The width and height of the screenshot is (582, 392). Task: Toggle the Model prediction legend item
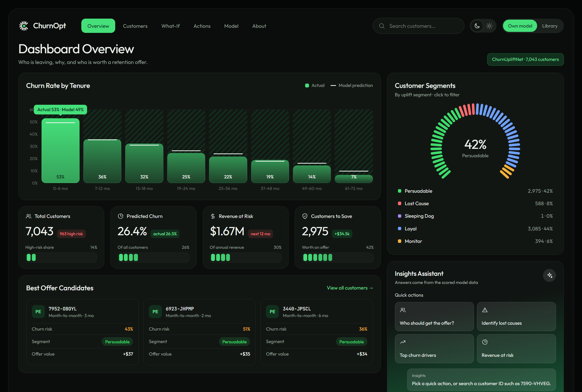pyautogui.click(x=352, y=85)
